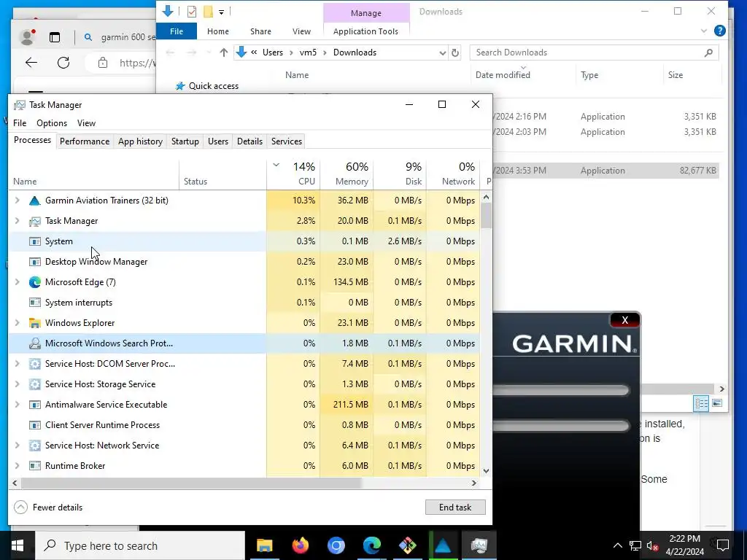This screenshot has width=747, height=560.
Task: Click Explorer properties quick access icon
Action: click(x=192, y=12)
